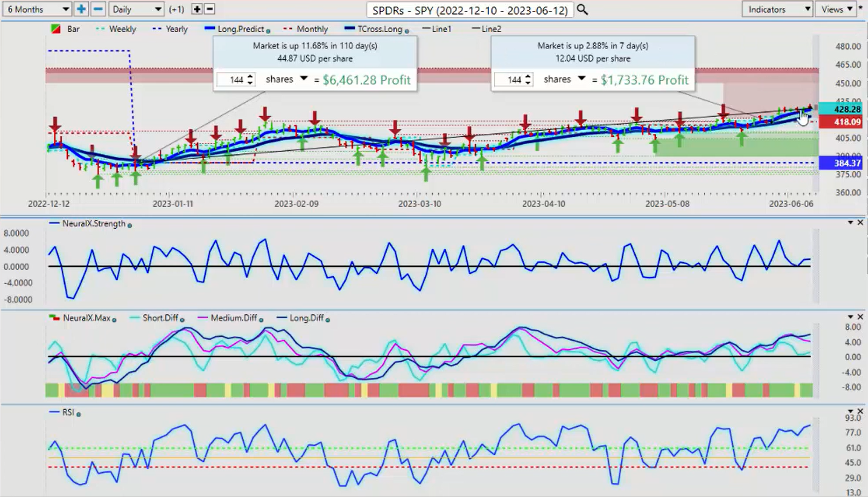Open NeuralX.Strength panel options arrow
Screen dimensions: 868x497
pos(850,223)
